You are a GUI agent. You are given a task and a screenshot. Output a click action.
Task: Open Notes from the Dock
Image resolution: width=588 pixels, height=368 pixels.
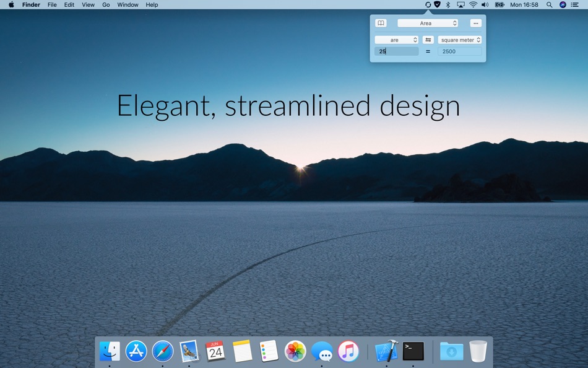tap(242, 351)
